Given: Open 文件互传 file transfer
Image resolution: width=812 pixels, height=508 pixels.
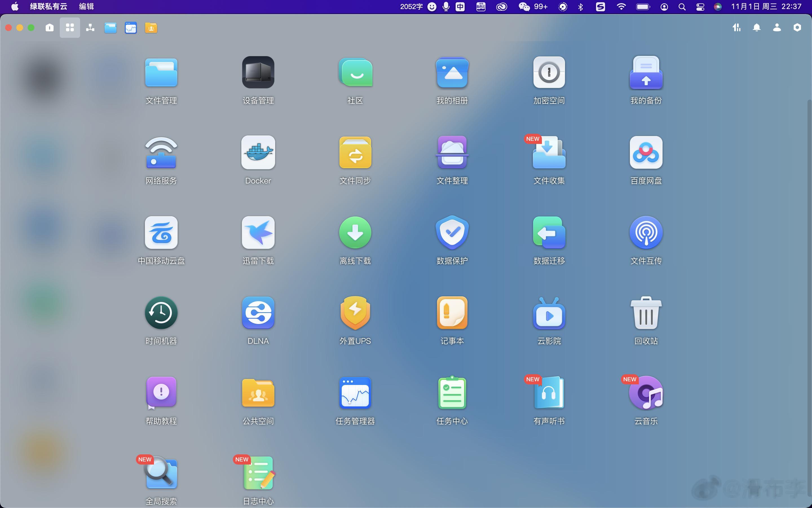Looking at the screenshot, I should pyautogui.click(x=646, y=233).
